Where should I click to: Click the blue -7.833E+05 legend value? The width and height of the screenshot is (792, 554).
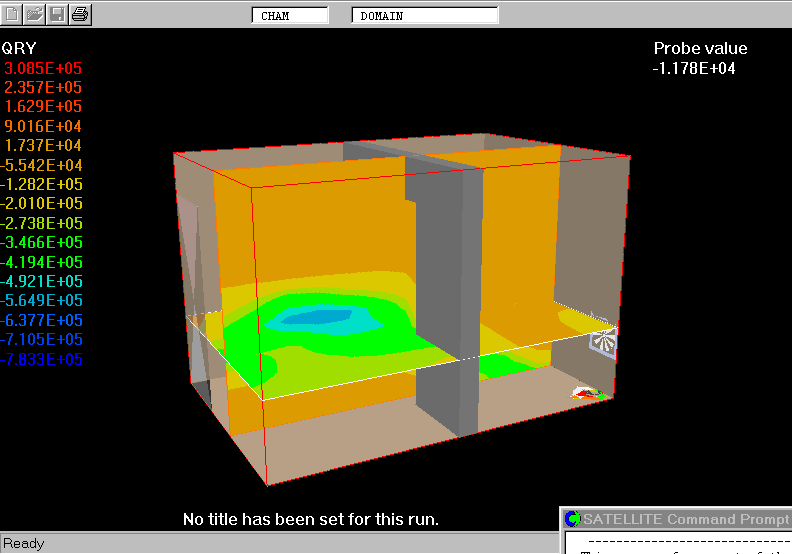(42, 360)
